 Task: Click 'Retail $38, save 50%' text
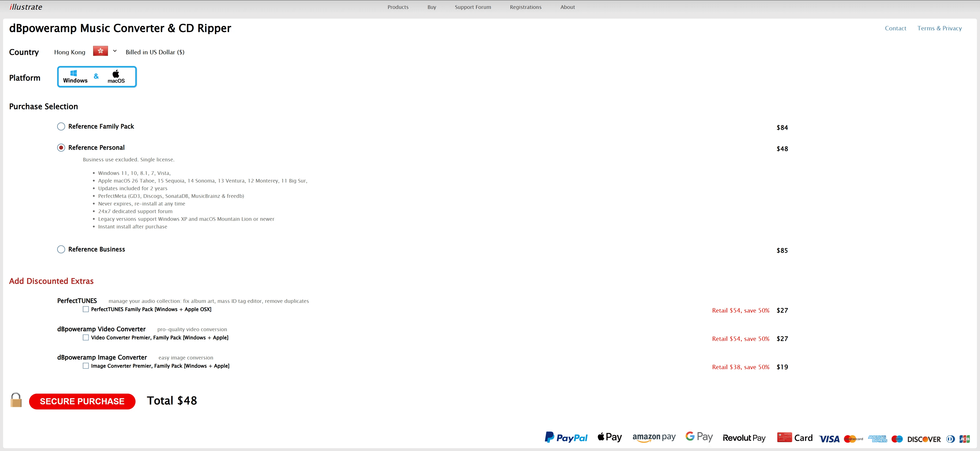[x=741, y=367]
